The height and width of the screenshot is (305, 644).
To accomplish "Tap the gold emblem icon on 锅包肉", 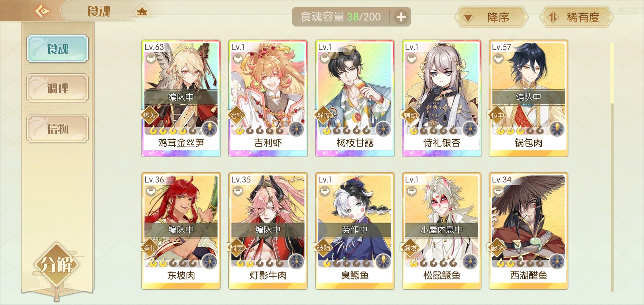I will coord(557,129).
